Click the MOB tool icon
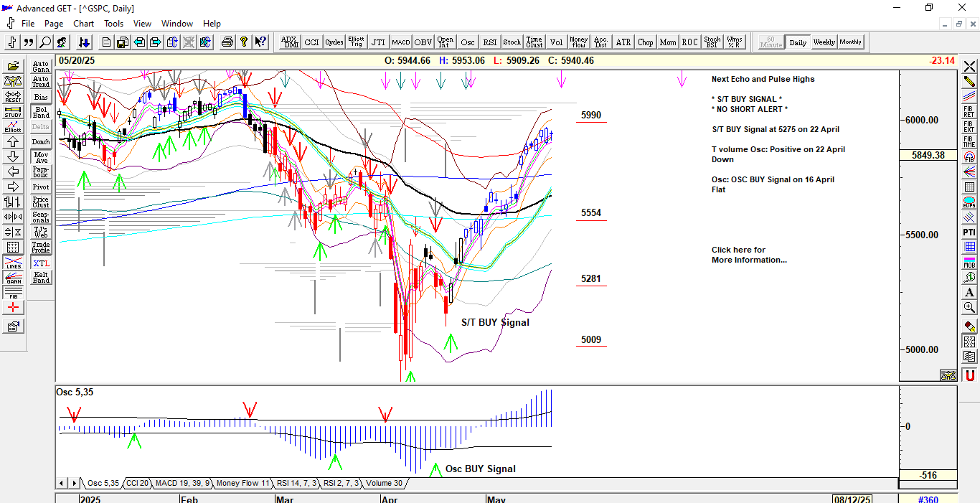The image size is (980, 503). [x=969, y=261]
